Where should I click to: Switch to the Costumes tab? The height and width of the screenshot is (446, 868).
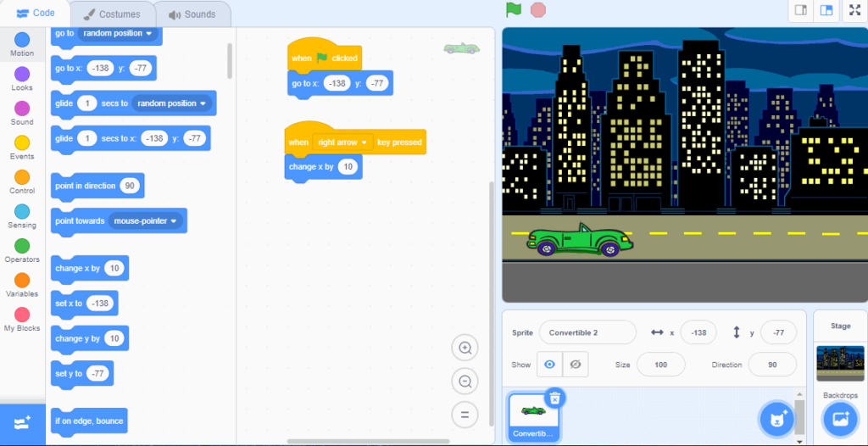(x=114, y=14)
